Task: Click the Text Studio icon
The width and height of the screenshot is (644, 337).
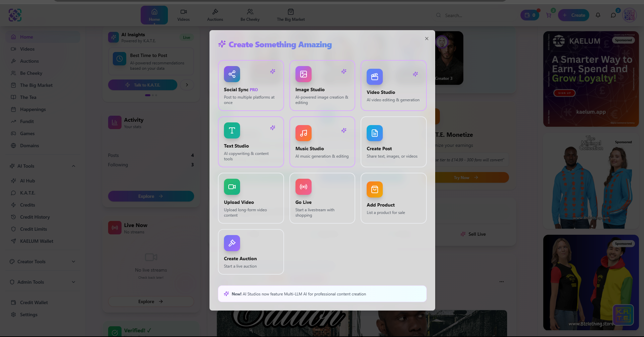Action: (x=232, y=130)
